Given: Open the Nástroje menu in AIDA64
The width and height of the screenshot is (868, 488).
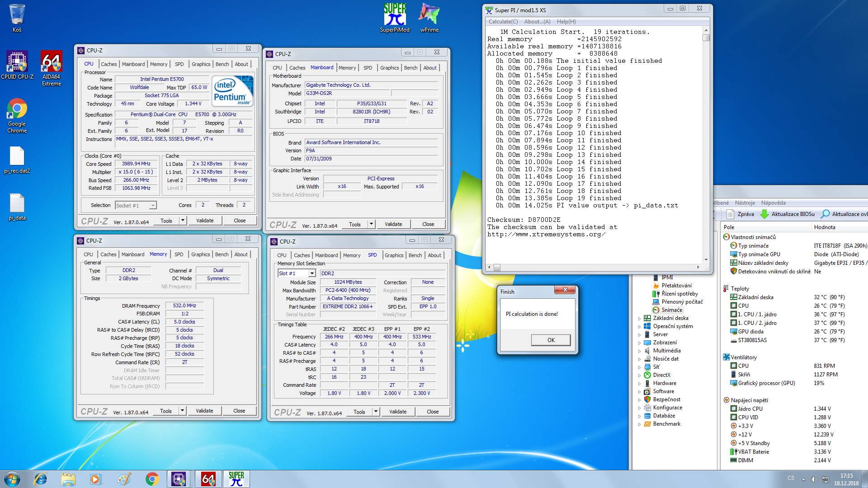Looking at the screenshot, I should point(745,203).
